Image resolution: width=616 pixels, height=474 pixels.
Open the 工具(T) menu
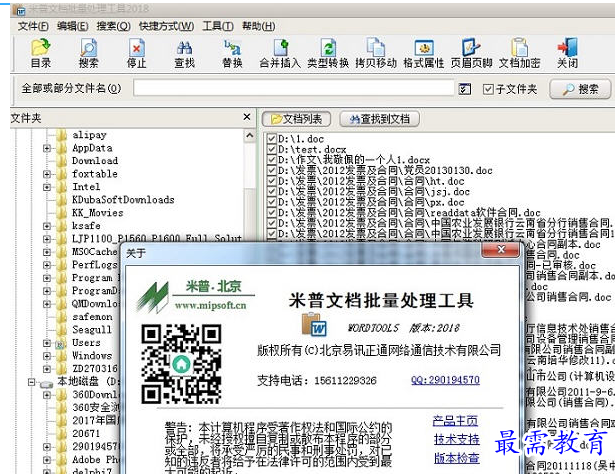[x=218, y=26]
